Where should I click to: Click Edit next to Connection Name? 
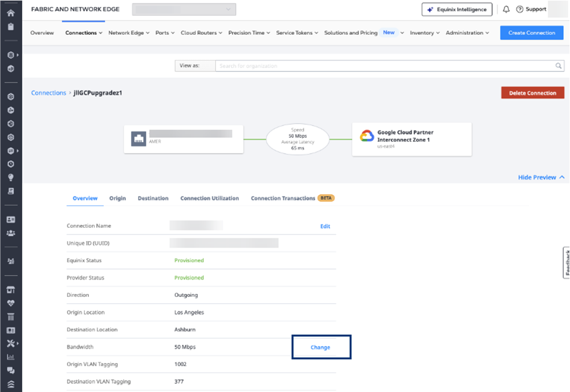point(325,226)
